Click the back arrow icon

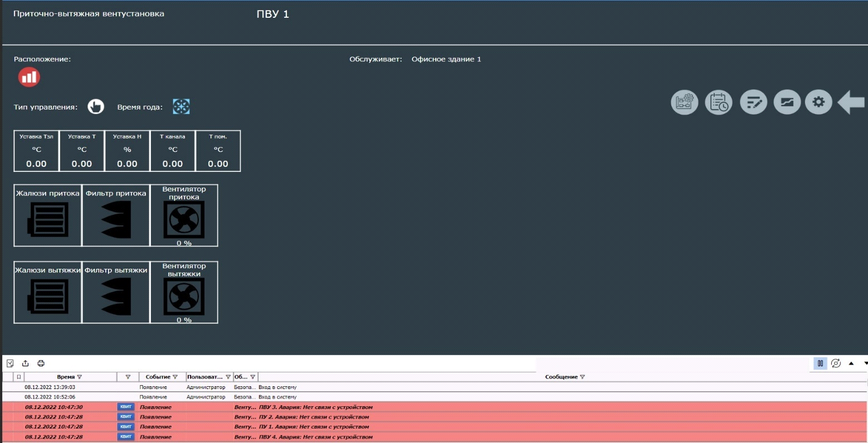(x=851, y=102)
